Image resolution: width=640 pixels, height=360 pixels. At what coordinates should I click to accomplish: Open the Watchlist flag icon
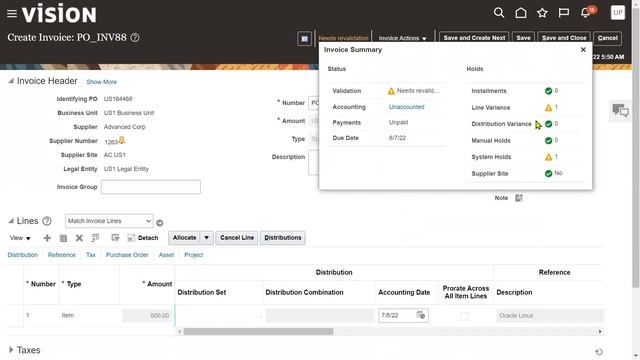pos(564,13)
